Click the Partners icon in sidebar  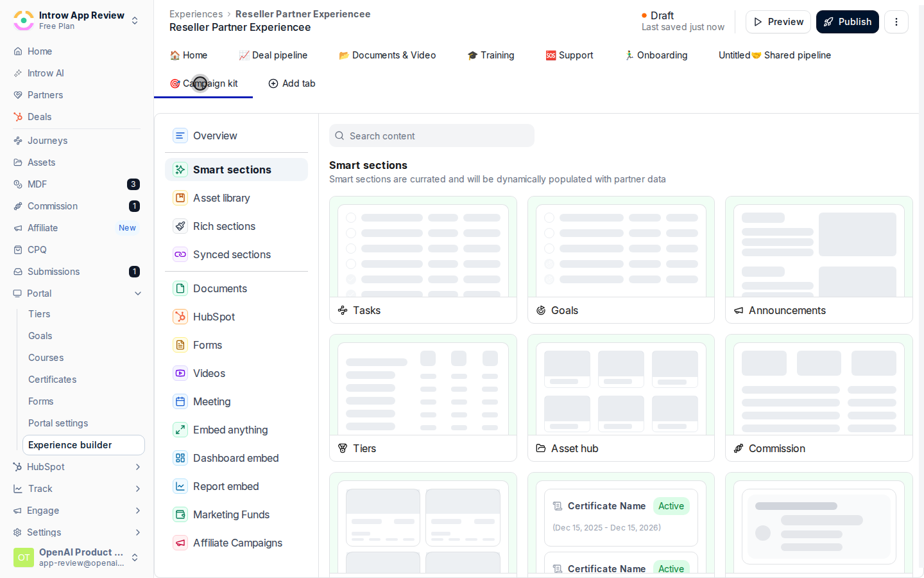pos(18,95)
